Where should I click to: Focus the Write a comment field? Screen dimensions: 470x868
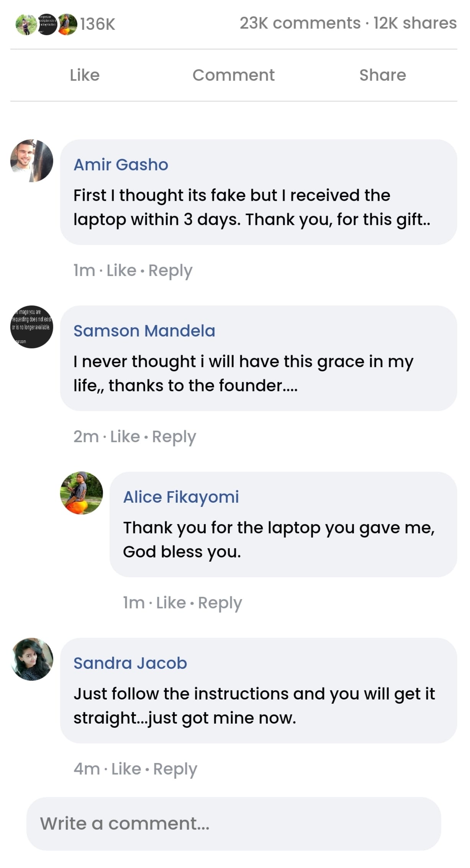pos(234,823)
